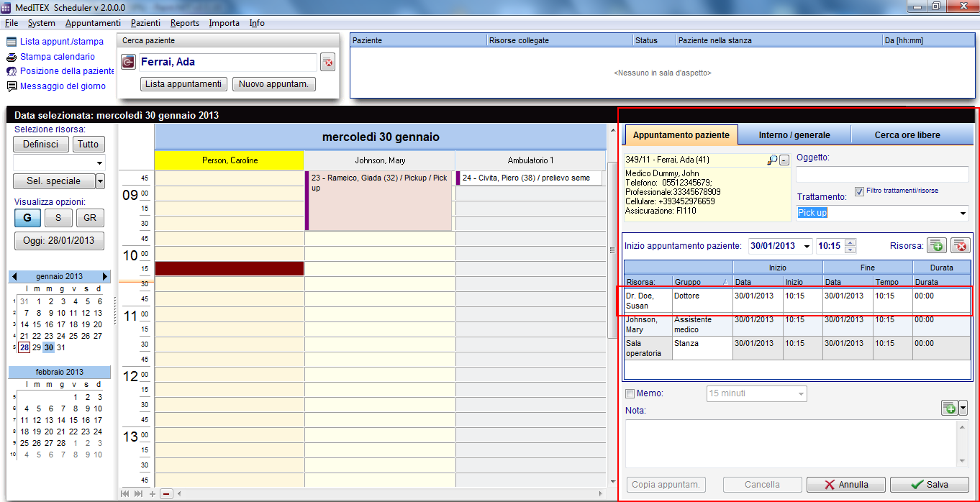Click the add note green plus icon above Nota

coord(950,408)
